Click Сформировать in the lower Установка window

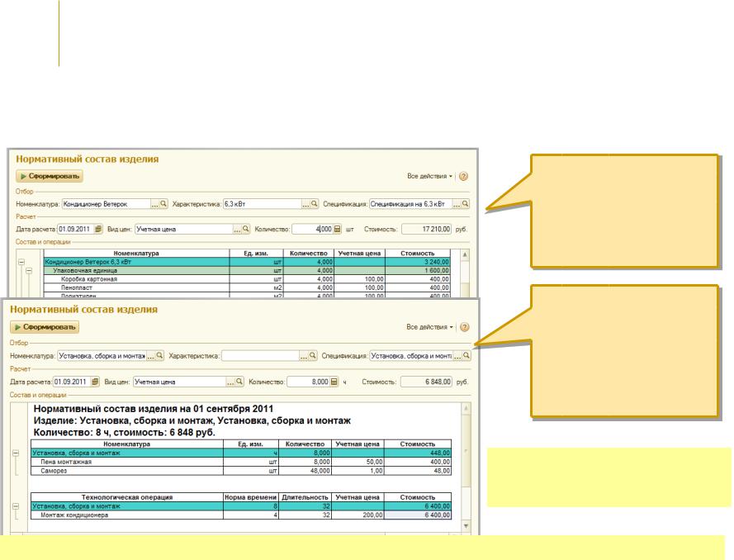click(x=45, y=327)
